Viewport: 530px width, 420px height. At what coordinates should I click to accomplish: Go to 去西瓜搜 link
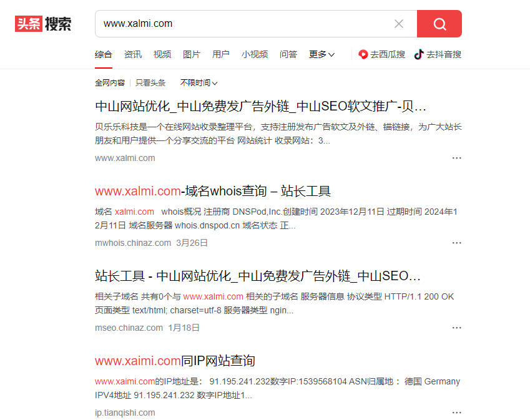pos(381,54)
